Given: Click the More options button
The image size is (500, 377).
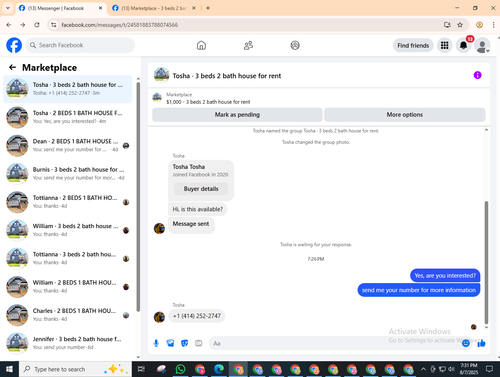Looking at the screenshot, I should 405,115.
